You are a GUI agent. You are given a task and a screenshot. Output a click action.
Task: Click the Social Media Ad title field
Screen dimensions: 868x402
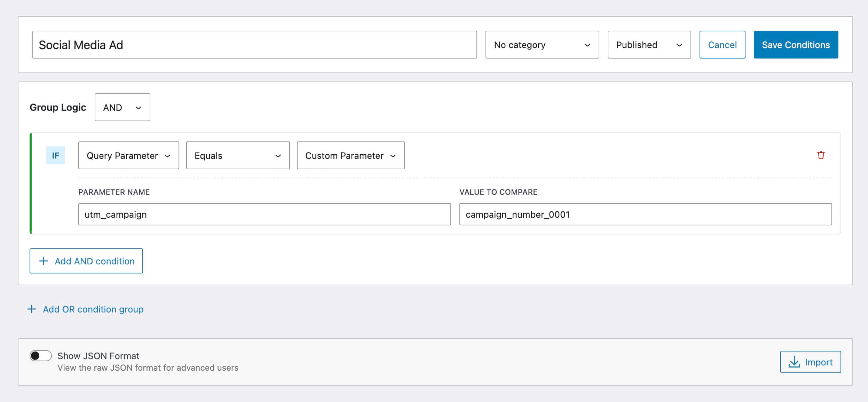click(254, 45)
